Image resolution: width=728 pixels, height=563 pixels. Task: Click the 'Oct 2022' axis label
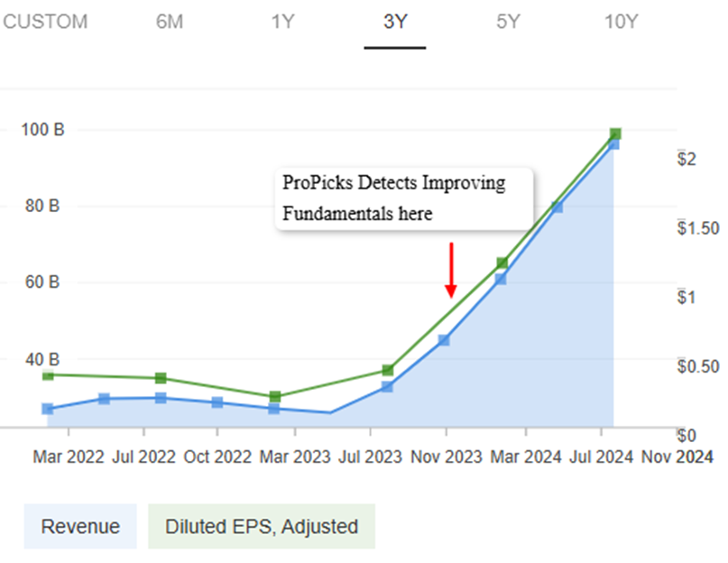217,457
